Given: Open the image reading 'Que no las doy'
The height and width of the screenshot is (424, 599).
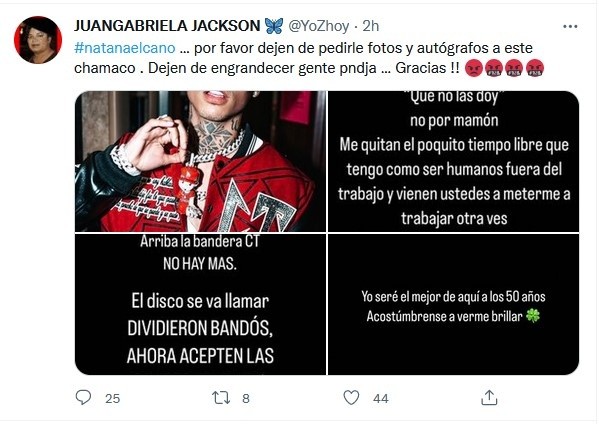Looking at the screenshot, I should (453, 161).
